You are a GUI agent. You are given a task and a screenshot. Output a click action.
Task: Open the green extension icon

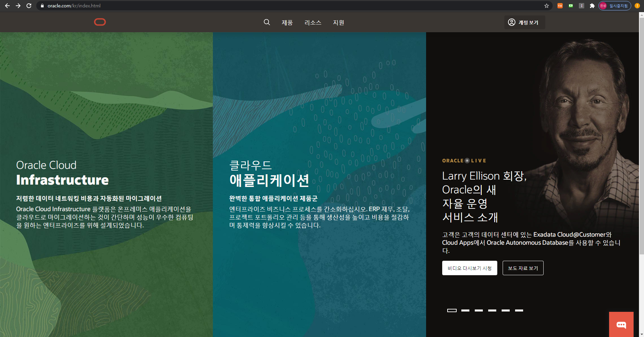point(571,6)
